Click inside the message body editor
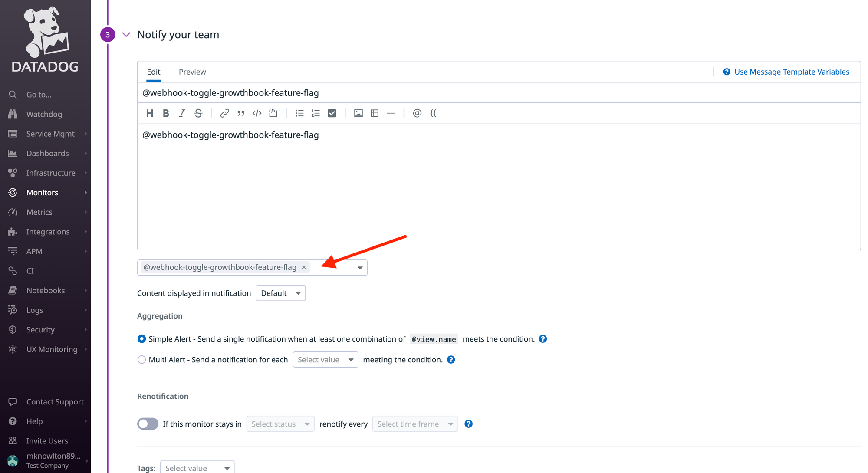Screen dimensions: 868x473 coord(499,187)
